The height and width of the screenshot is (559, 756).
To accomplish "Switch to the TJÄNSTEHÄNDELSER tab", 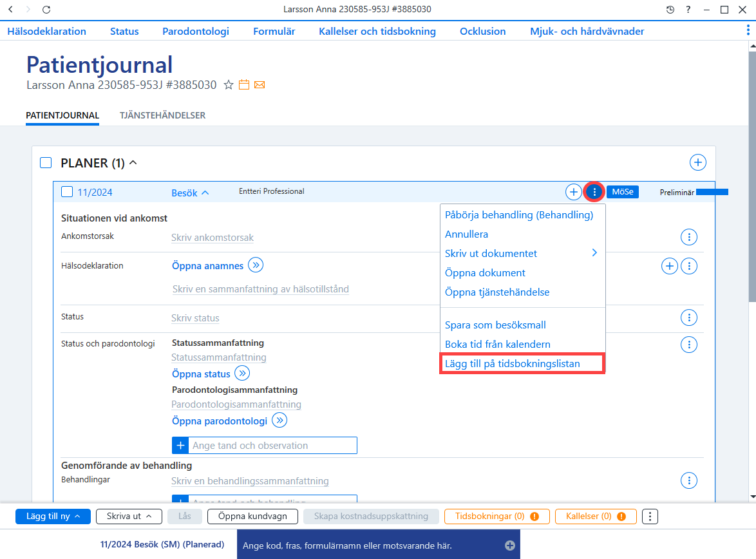I will [x=162, y=115].
